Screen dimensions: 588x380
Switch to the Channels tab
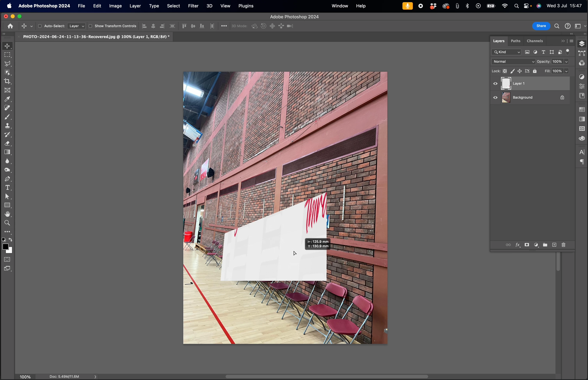535,41
